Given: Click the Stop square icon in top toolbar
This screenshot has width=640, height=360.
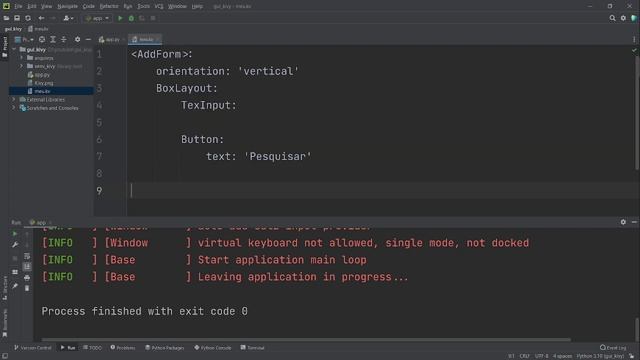Looking at the screenshot, I should [153, 18].
